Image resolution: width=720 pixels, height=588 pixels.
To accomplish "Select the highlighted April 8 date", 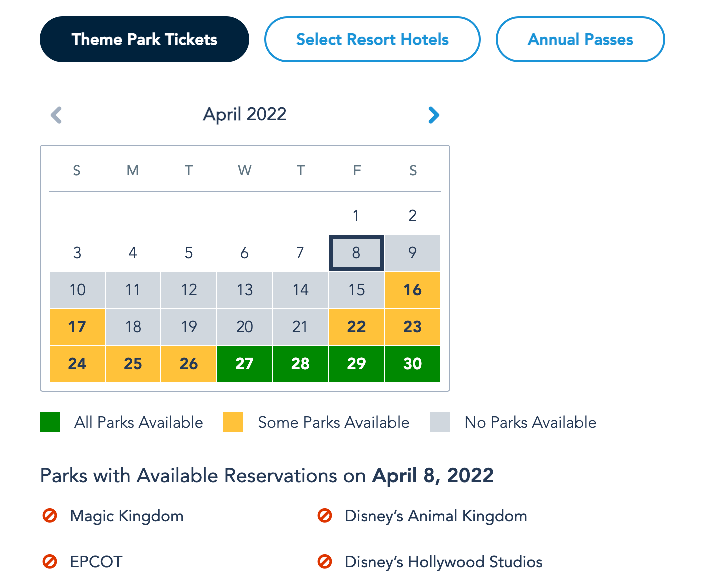I will (356, 253).
